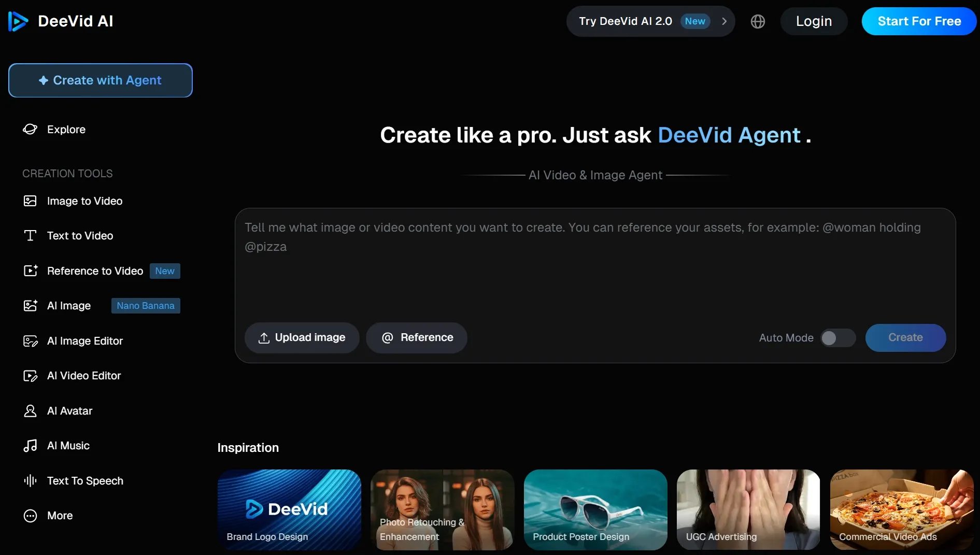The image size is (980, 555).
Task: Click Start For Free button
Action: [919, 21]
